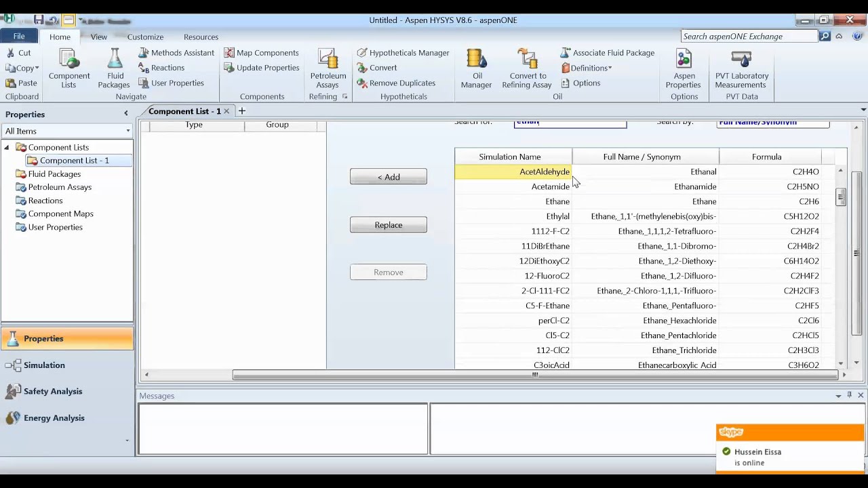Select Component List - 1 in tree
The height and width of the screenshot is (488, 868).
pyautogui.click(x=74, y=161)
